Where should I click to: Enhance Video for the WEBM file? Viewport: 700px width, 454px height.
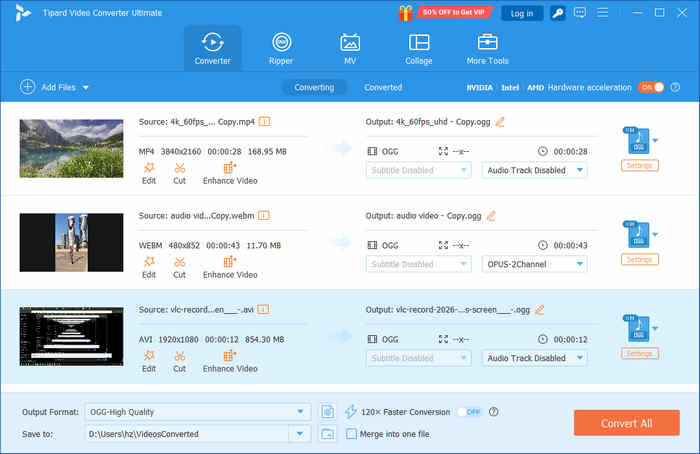[230, 267]
